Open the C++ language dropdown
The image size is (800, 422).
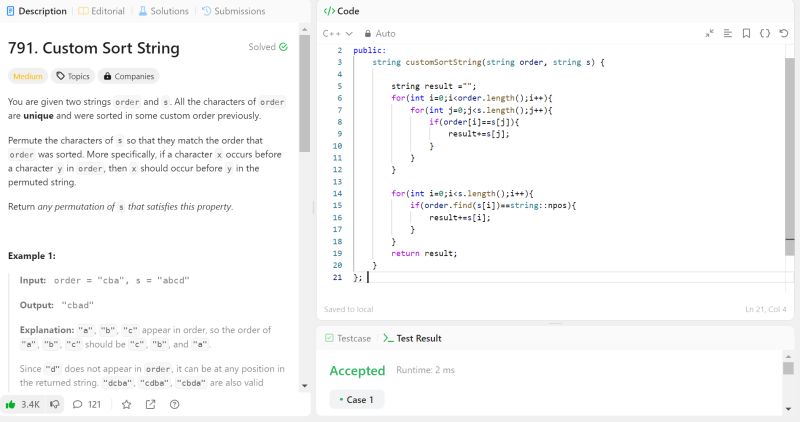337,33
